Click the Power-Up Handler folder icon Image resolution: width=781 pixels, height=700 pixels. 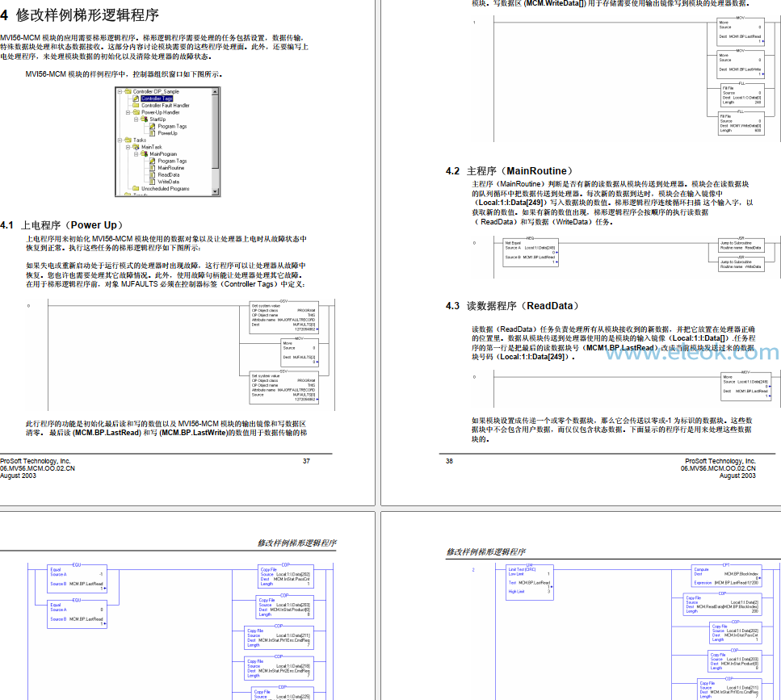136,112
